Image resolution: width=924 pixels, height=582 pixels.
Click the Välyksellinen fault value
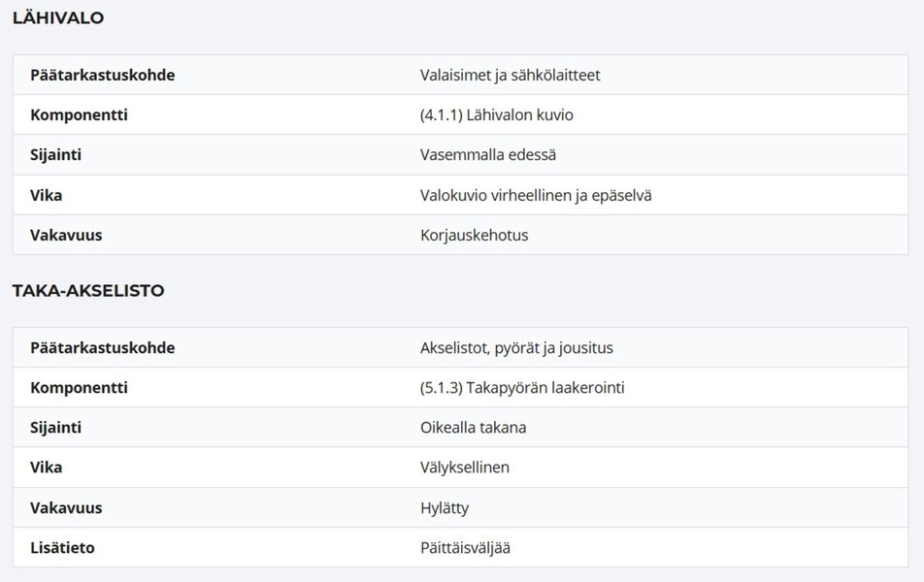(x=464, y=468)
